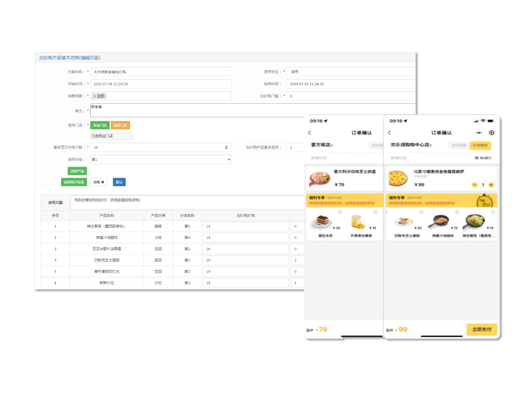Screen dimensions: 532x399
Task: Open the 选择分组 dropdown showing 第1
Action: pos(161,160)
